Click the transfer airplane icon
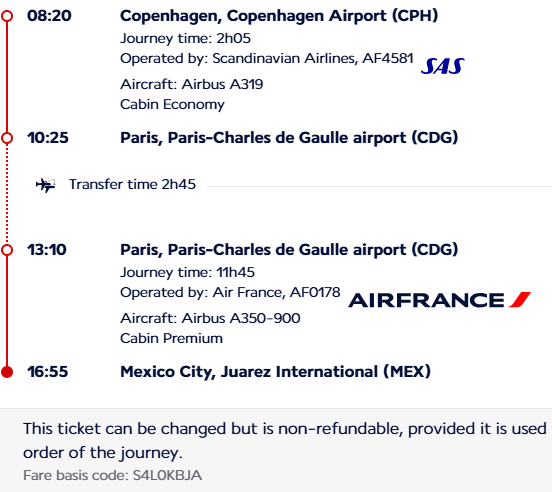This screenshot has width=552, height=492. [46, 185]
